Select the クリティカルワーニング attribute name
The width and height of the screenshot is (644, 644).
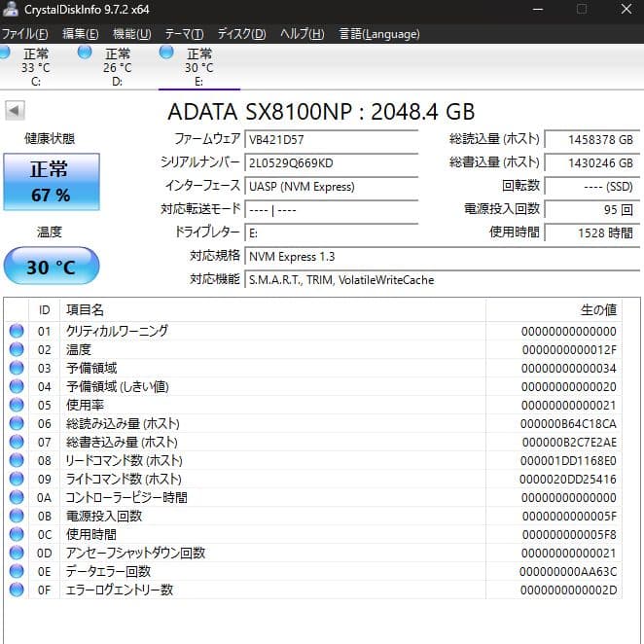117,331
